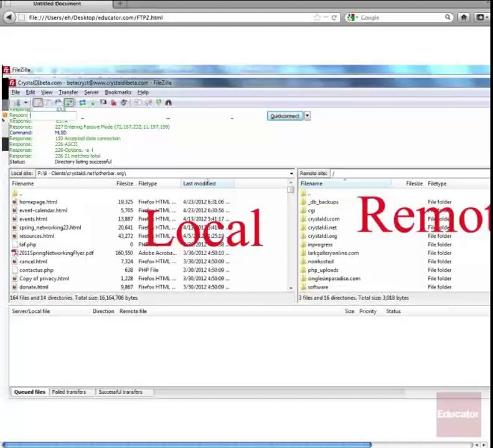The image size is (493, 448).
Task: Select event-calendar.html file
Action: (x=43, y=210)
